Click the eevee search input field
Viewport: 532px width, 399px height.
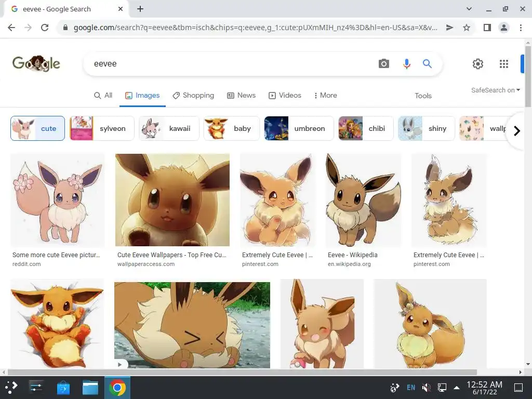(231, 63)
